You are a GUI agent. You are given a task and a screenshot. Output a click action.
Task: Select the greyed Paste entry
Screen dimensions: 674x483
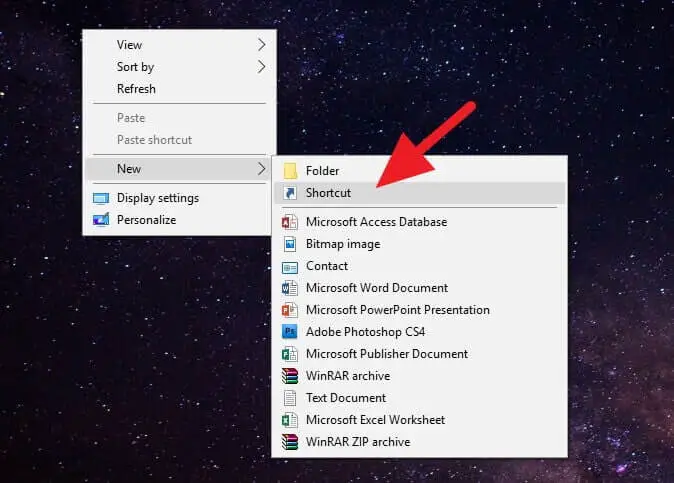179,118
